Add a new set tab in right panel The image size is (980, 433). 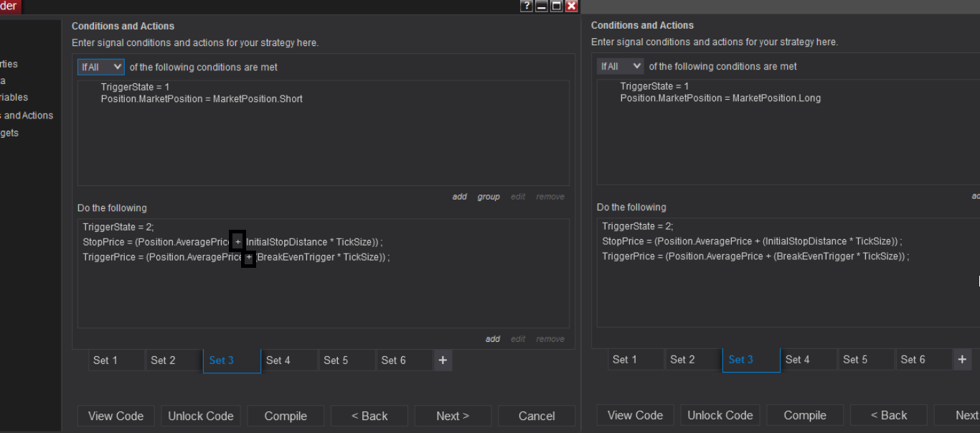click(962, 360)
